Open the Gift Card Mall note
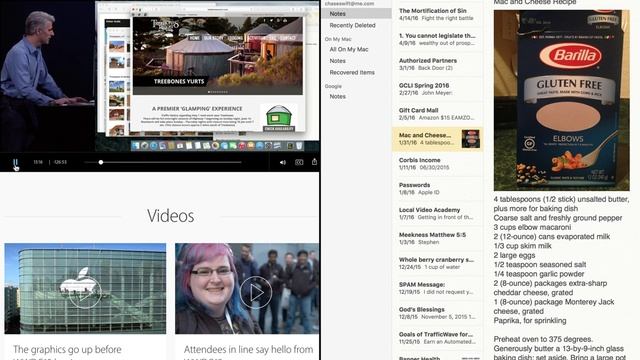Screen dimensions: 640x360 tap(438, 114)
